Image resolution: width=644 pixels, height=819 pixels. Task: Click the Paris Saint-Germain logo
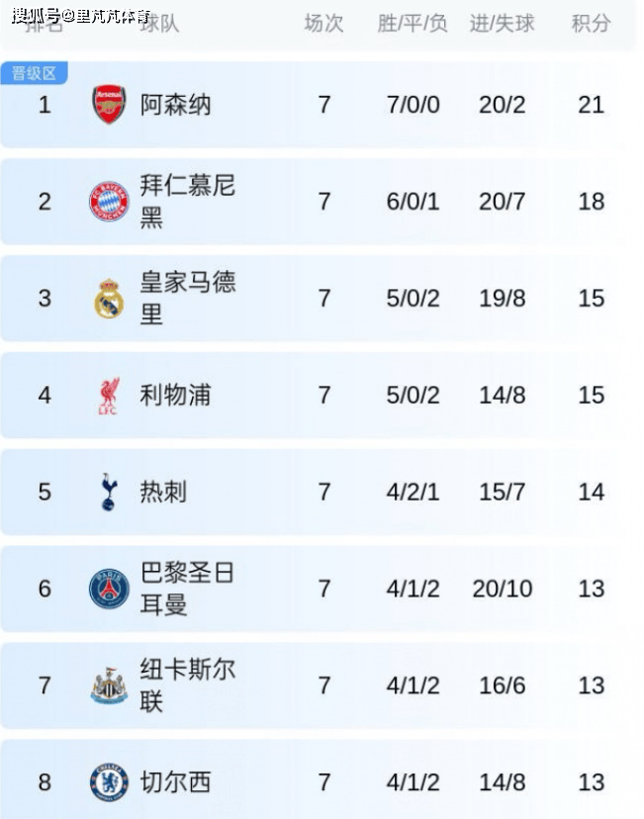tap(109, 589)
